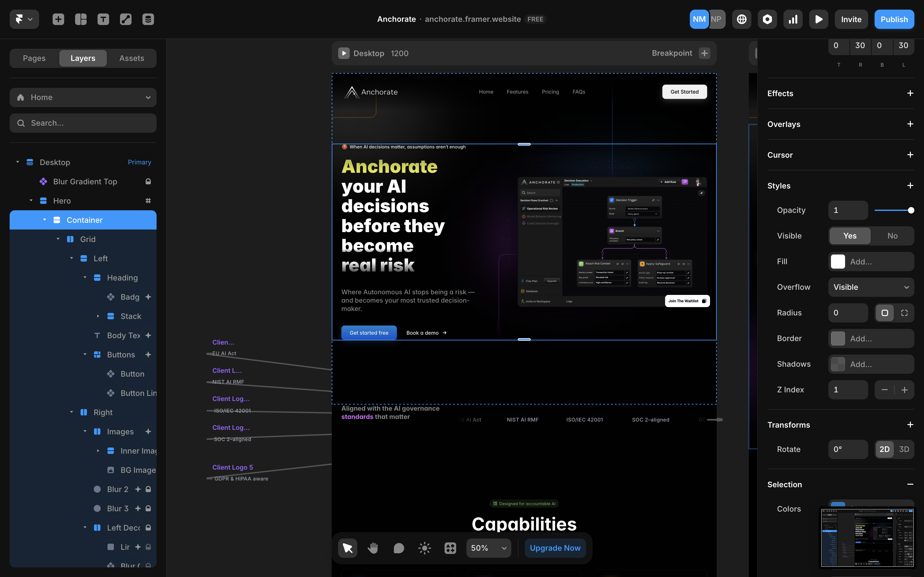Image resolution: width=924 pixels, height=577 pixels.
Task: Click the white Fill color swatch
Action: pyautogui.click(x=838, y=261)
